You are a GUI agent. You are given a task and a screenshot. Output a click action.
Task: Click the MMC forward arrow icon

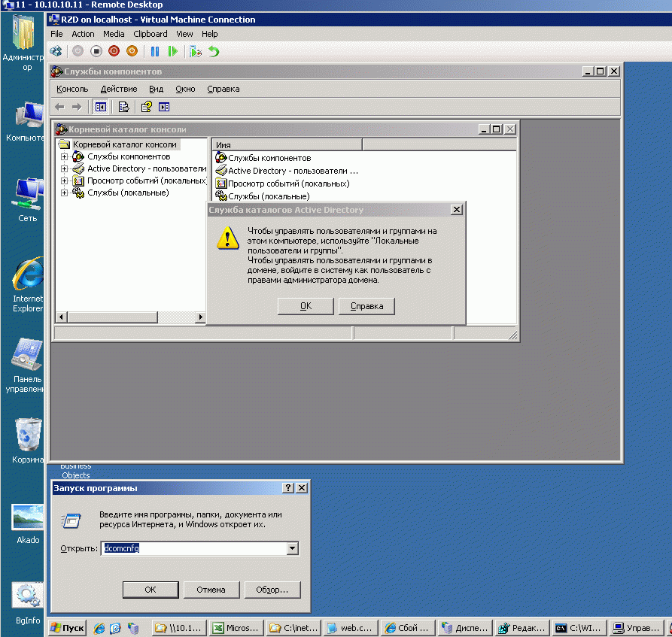point(77,107)
